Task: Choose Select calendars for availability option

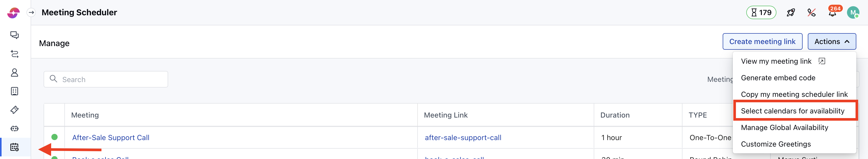Action: tap(792, 111)
